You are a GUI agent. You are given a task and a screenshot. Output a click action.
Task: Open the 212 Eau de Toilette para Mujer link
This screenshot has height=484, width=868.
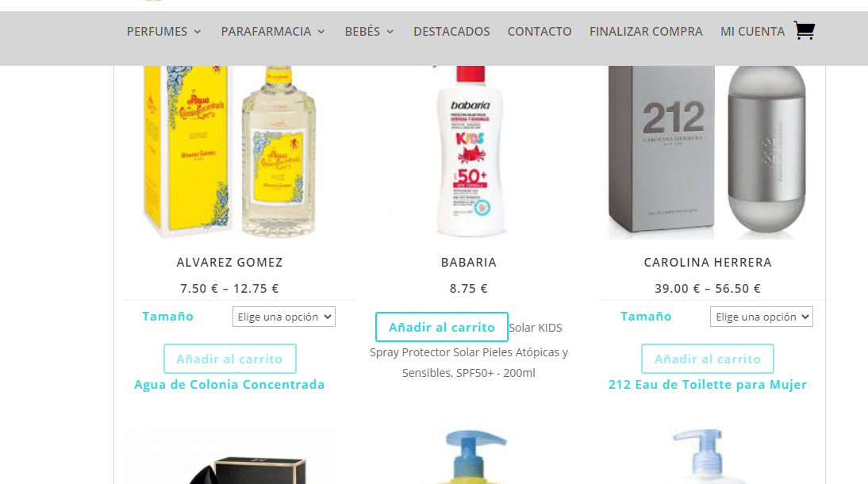(x=708, y=384)
